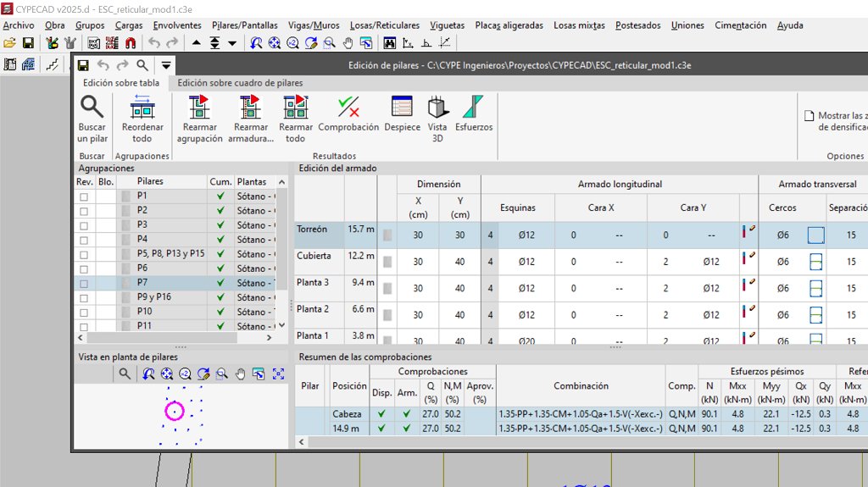Click the magnifier search icon in dialog title bar

click(x=142, y=65)
